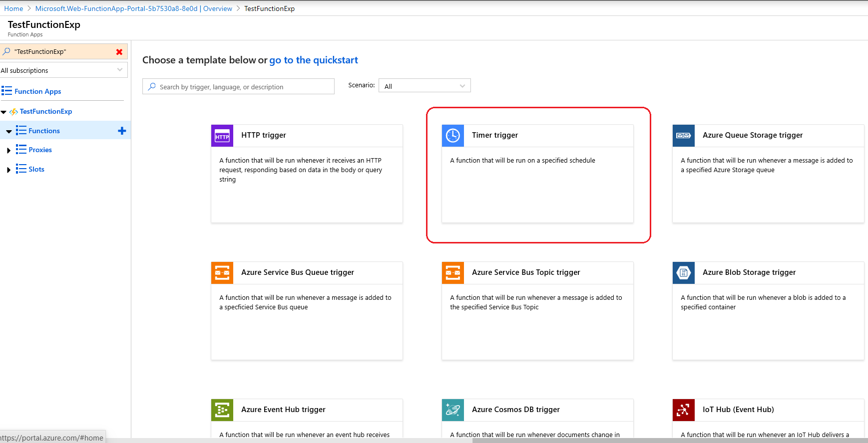The image size is (868, 443).
Task: Click the Timer trigger clock icon
Action: click(x=453, y=136)
